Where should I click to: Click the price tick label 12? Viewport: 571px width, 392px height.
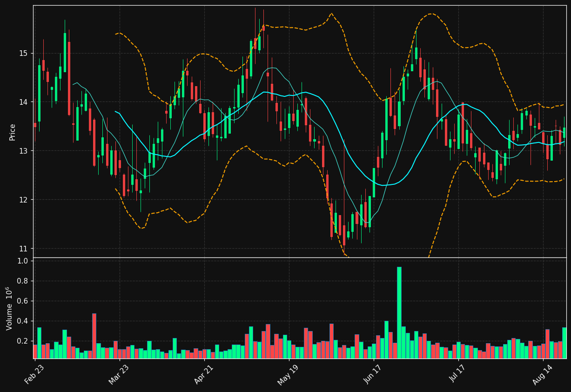pos(23,200)
